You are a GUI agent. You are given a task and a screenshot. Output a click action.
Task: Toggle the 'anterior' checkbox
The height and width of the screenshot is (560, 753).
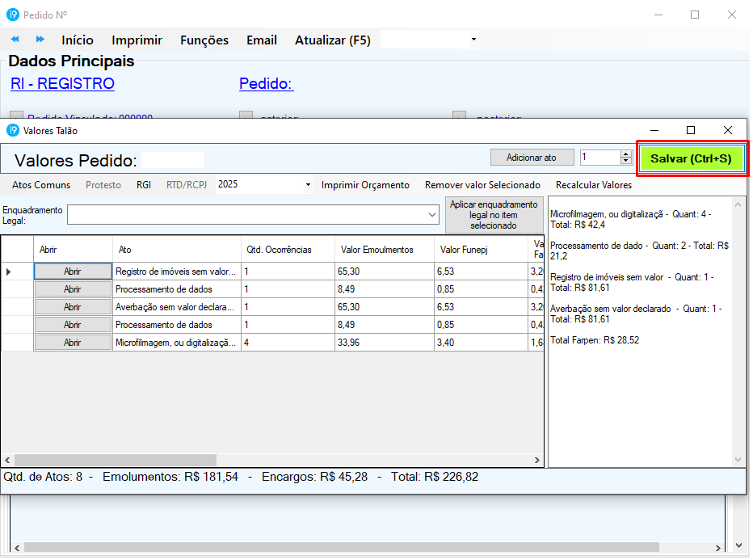click(246, 116)
